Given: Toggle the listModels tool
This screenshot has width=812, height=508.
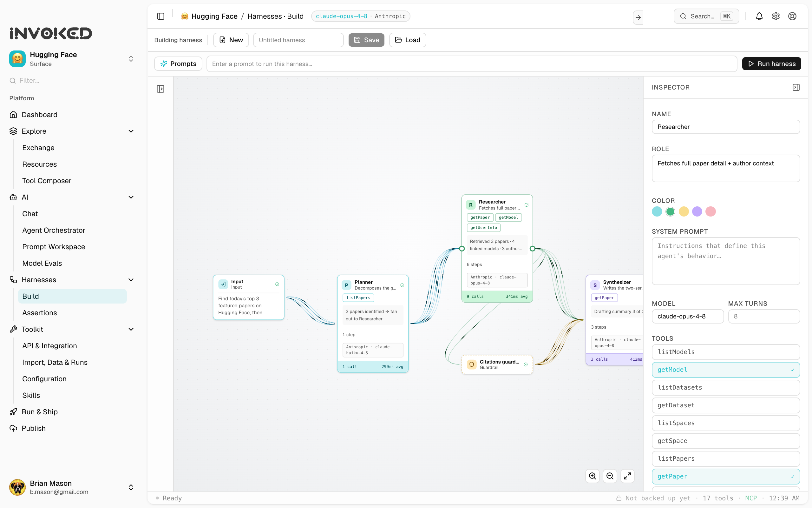Looking at the screenshot, I should pos(725,352).
